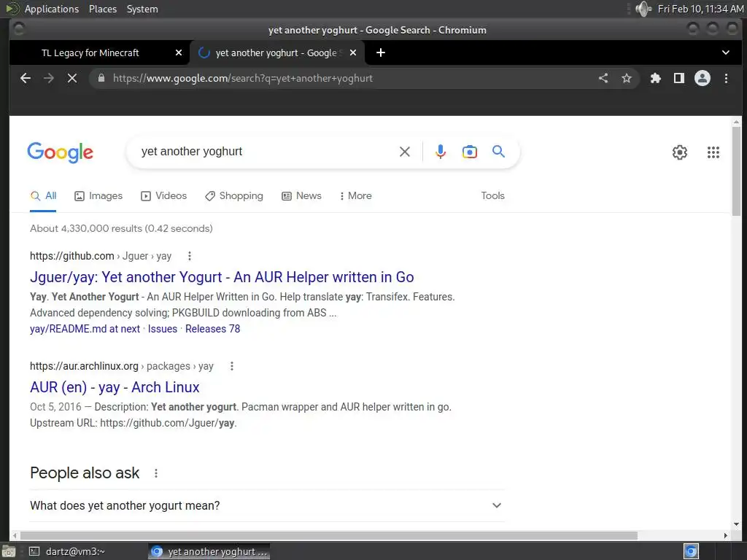This screenshot has height=560, width=747.
Task: Open Jguer/yay Yet another Yogurt link
Action: (x=222, y=277)
